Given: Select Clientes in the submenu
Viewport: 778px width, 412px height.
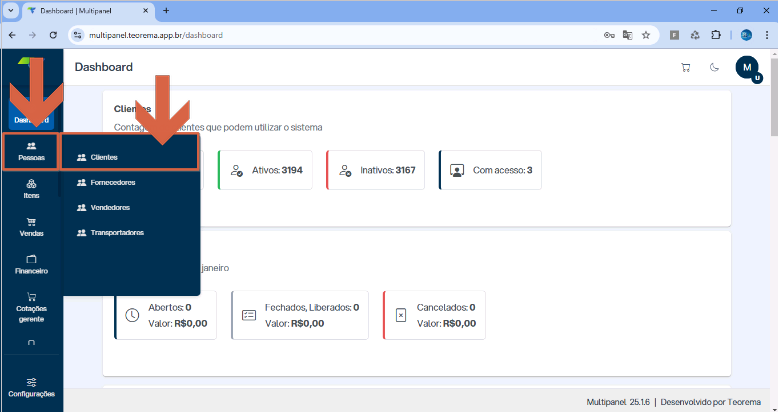Looking at the screenshot, I should point(130,157).
